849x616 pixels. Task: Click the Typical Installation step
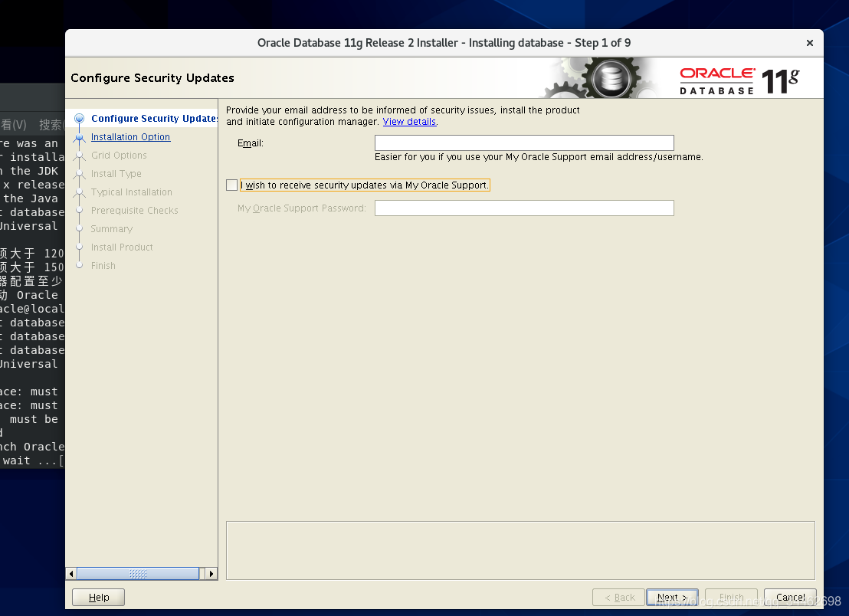pyautogui.click(x=132, y=192)
